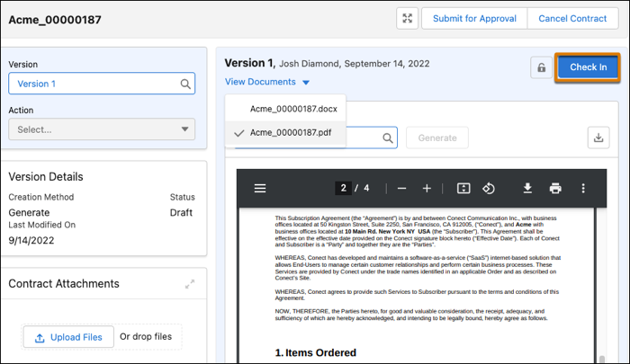Zoom in the PDF with plus icon
Screen dimensions: 630x364
pos(427,188)
